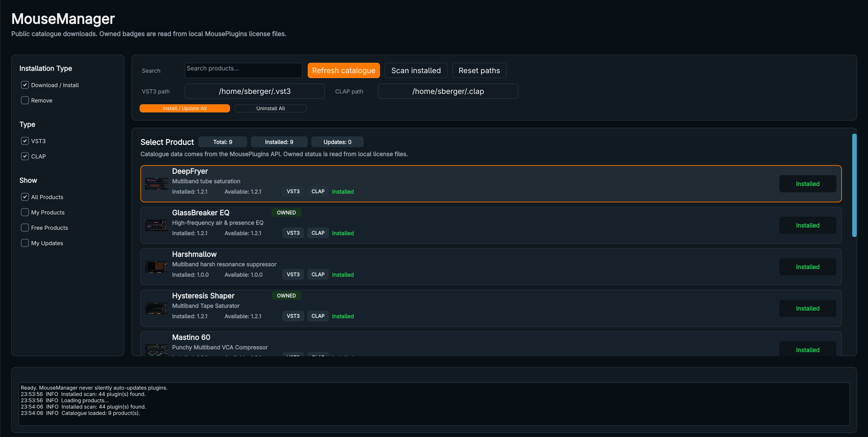Click the CLAP badge in the GlassBreaker EQ row

click(318, 233)
